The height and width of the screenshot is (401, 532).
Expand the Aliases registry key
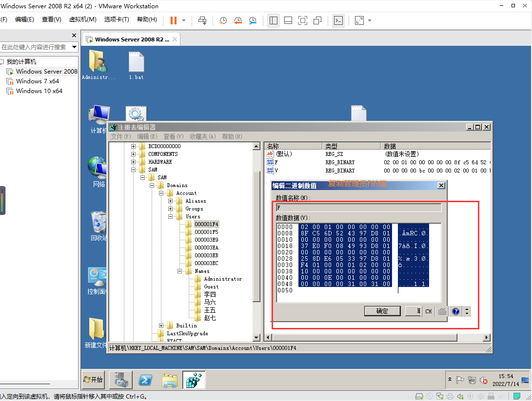(x=170, y=201)
